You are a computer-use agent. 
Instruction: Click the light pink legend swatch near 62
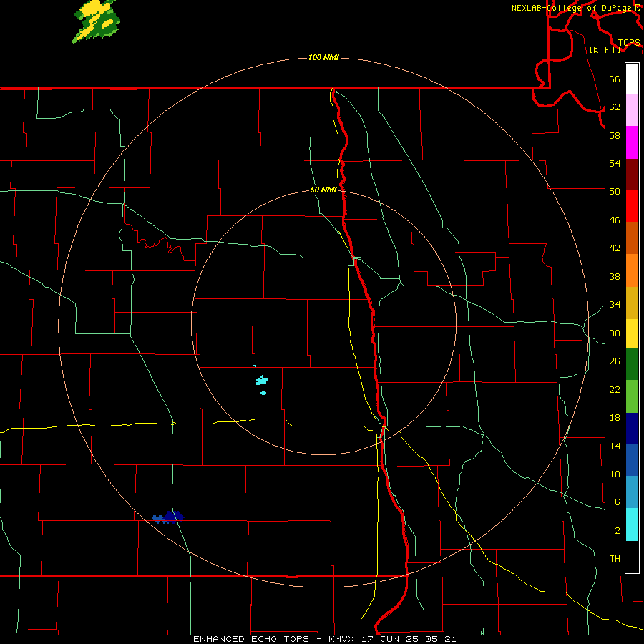(x=632, y=109)
